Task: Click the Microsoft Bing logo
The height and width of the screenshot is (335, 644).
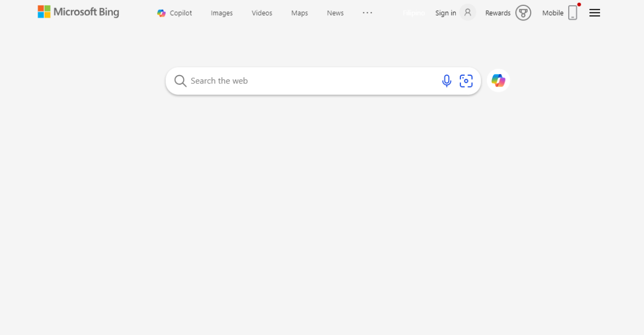Action: point(78,12)
